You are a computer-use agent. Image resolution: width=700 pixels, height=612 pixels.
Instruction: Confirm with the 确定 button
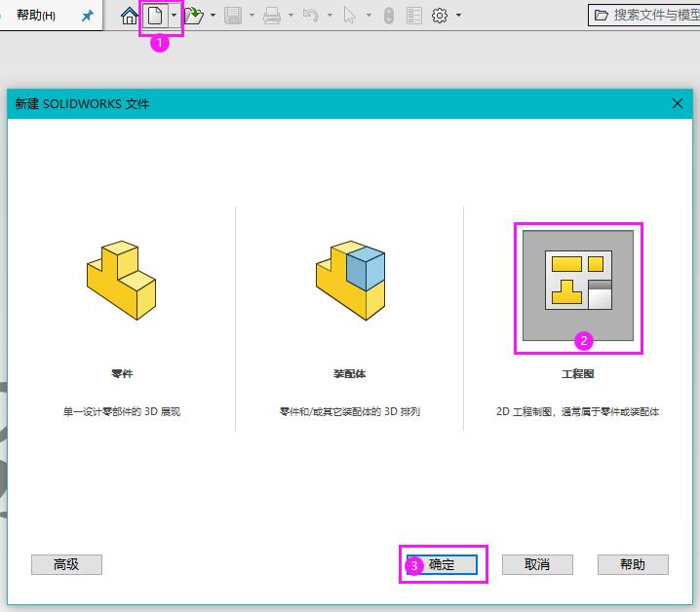[x=442, y=564]
